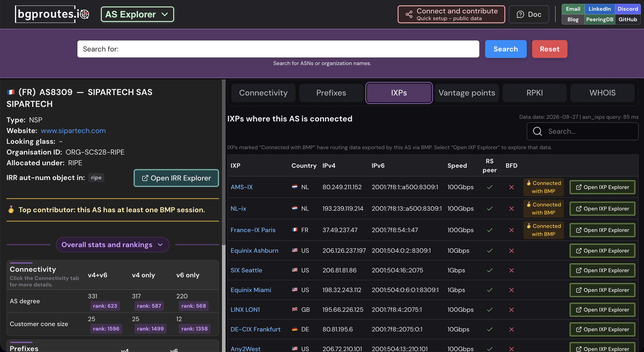Image resolution: width=644 pixels, height=352 pixels.
Task: Click the ripe IRR tag
Action: point(96,178)
